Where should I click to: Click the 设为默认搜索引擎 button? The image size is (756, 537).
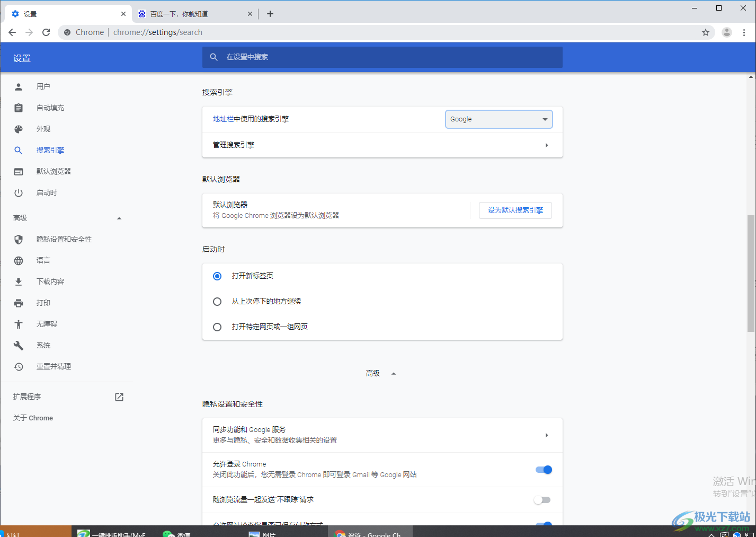pyautogui.click(x=515, y=210)
